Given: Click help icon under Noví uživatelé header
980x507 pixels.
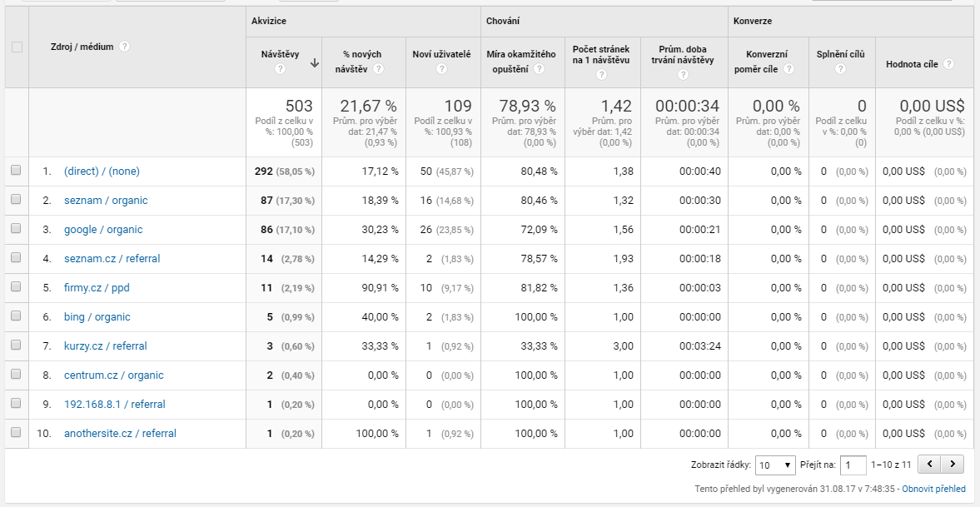Looking at the screenshot, I should point(442,69).
